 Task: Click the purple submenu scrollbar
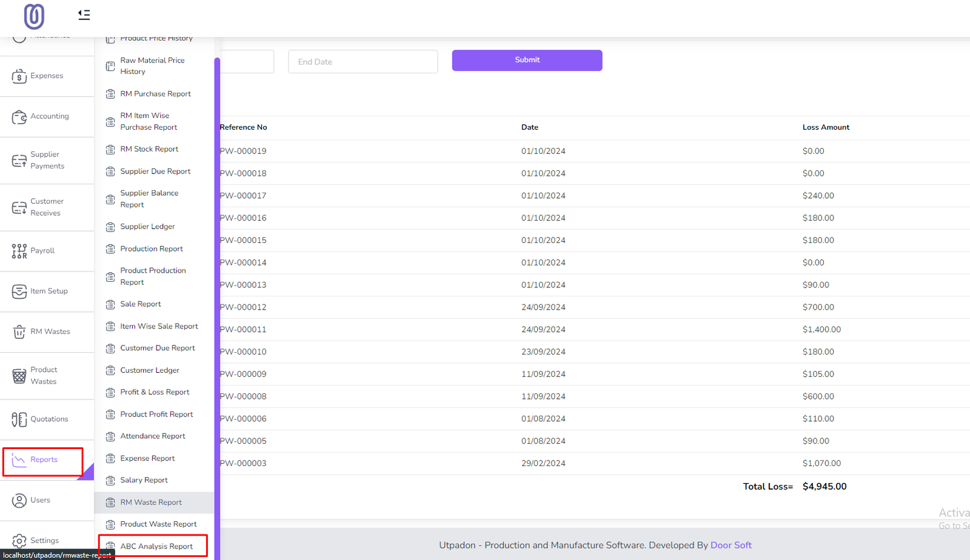pos(217,303)
